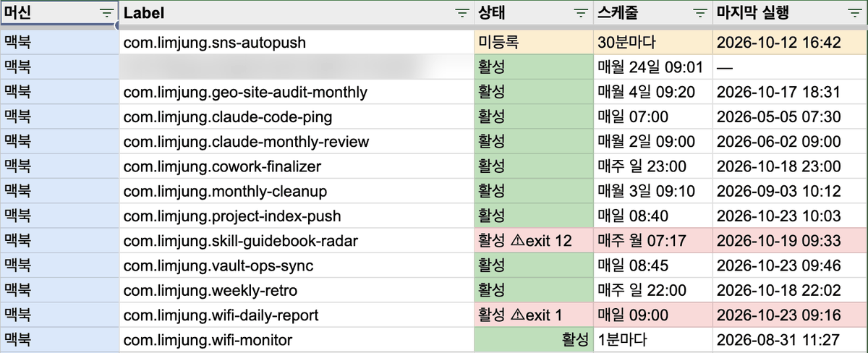868x353 pixels.
Task: Click 활성 status in claude-code-ping row
Action: click(x=533, y=116)
